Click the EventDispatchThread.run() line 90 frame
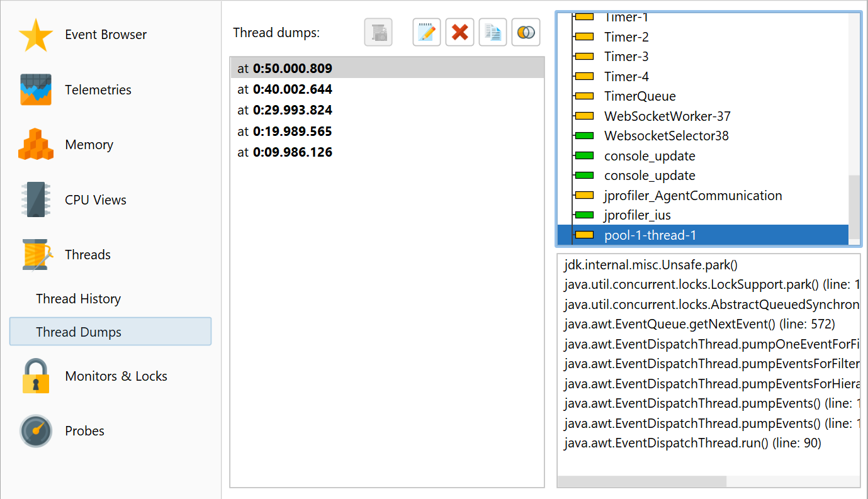 click(x=692, y=443)
